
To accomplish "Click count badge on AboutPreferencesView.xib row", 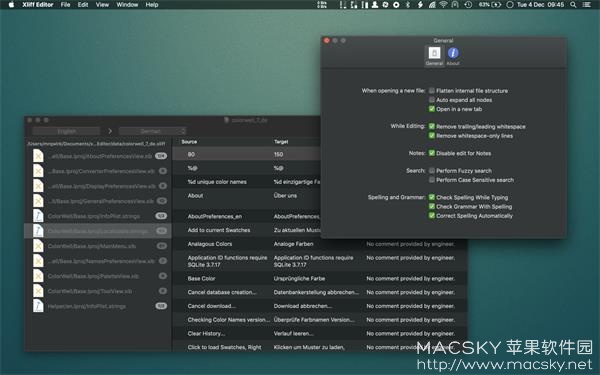I will [161, 156].
